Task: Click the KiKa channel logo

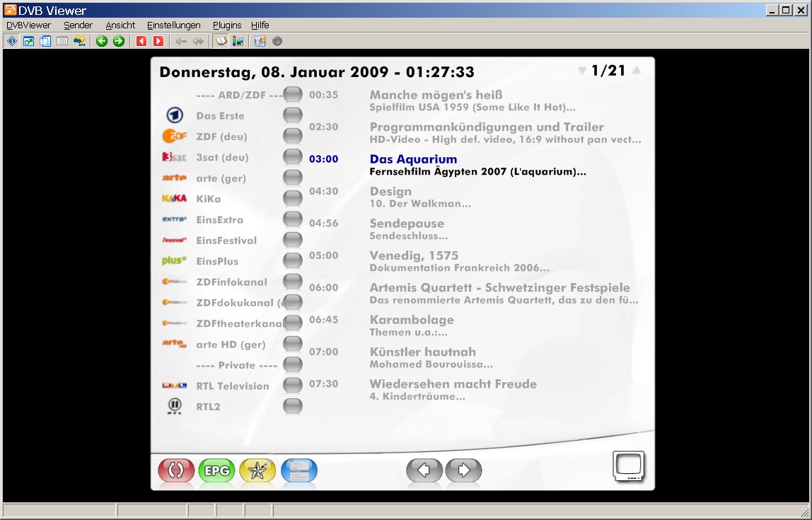Action: pos(174,198)
